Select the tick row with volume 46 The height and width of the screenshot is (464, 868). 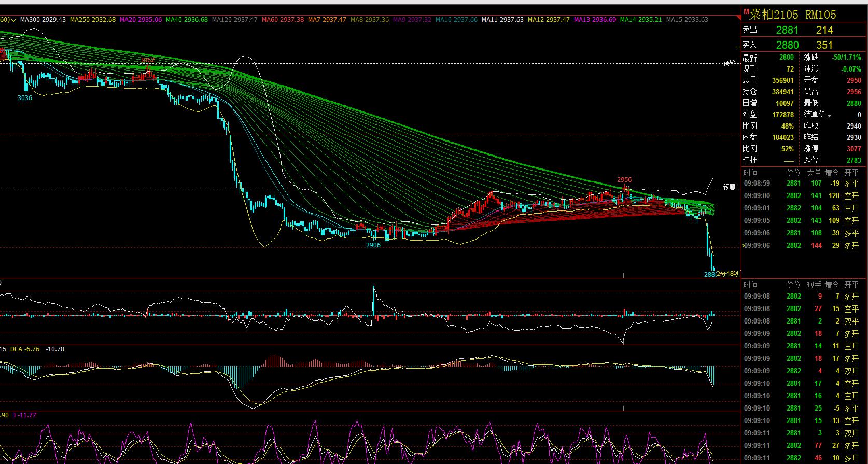click(x=802, y=458)
